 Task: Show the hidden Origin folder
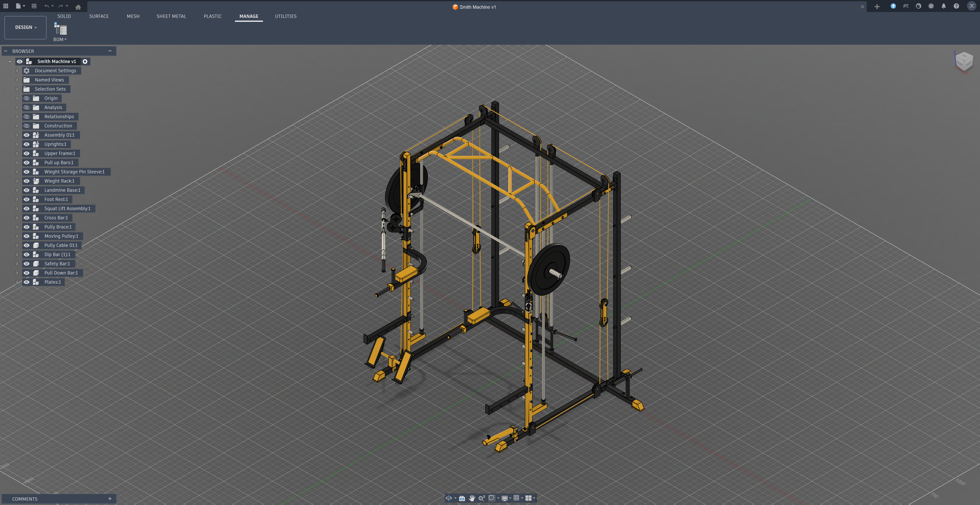pos(27,98)
